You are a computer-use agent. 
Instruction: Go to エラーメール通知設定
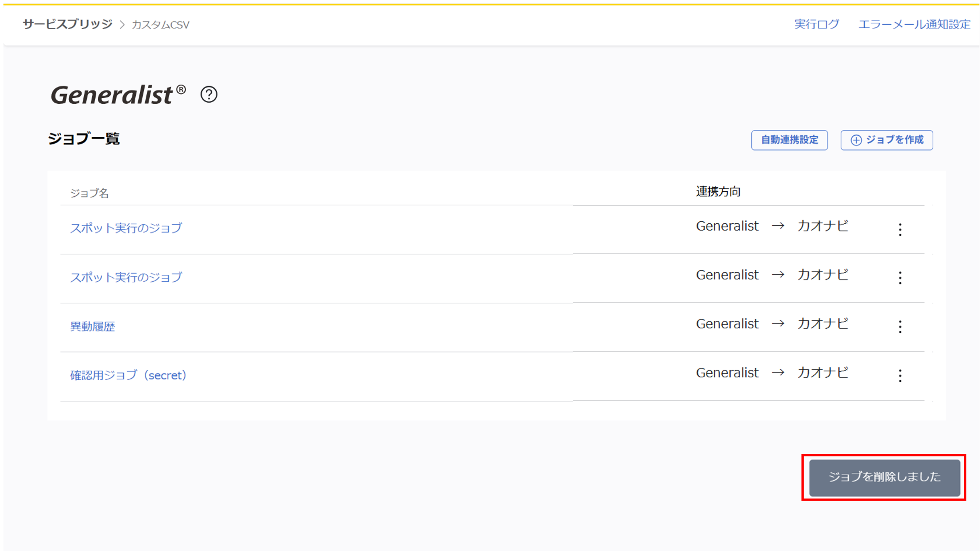pos(914,24)
